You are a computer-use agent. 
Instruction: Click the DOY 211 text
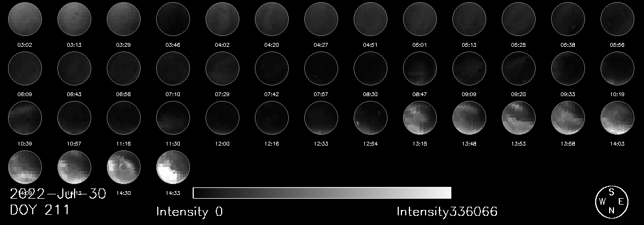pyautogui.click(x=40, y=210)
